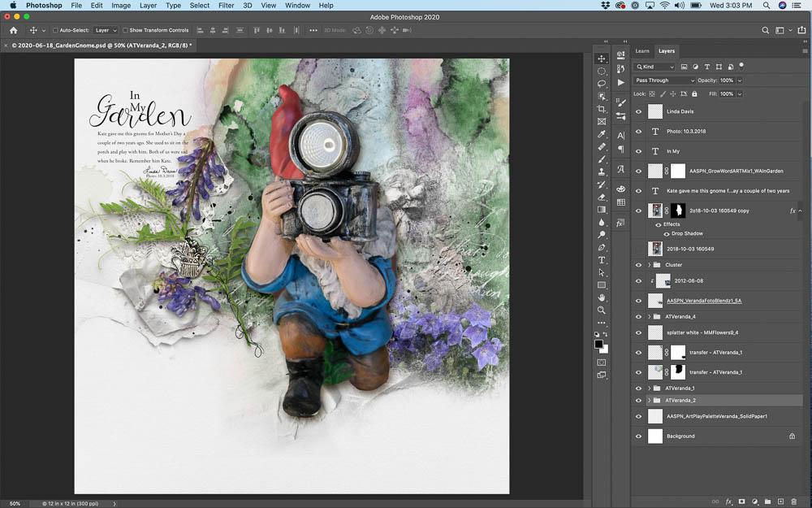Select the Clone Stamp tool
Viewport: 812px width, 508px height.
tap(601, 172)
